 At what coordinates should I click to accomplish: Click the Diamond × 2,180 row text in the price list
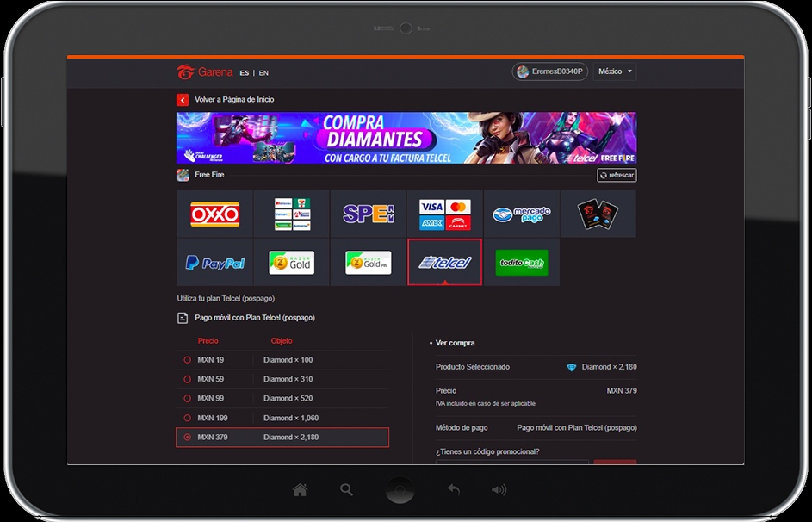(x=291, y=437)
